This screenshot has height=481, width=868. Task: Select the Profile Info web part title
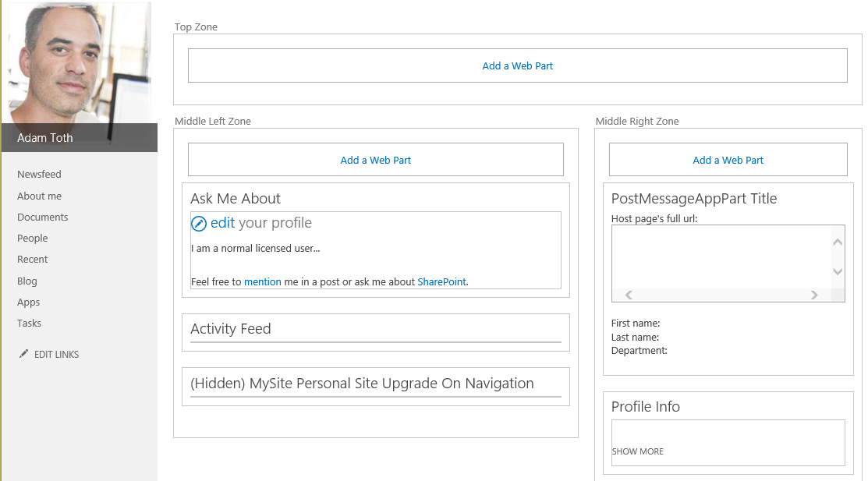pos(646,406)
